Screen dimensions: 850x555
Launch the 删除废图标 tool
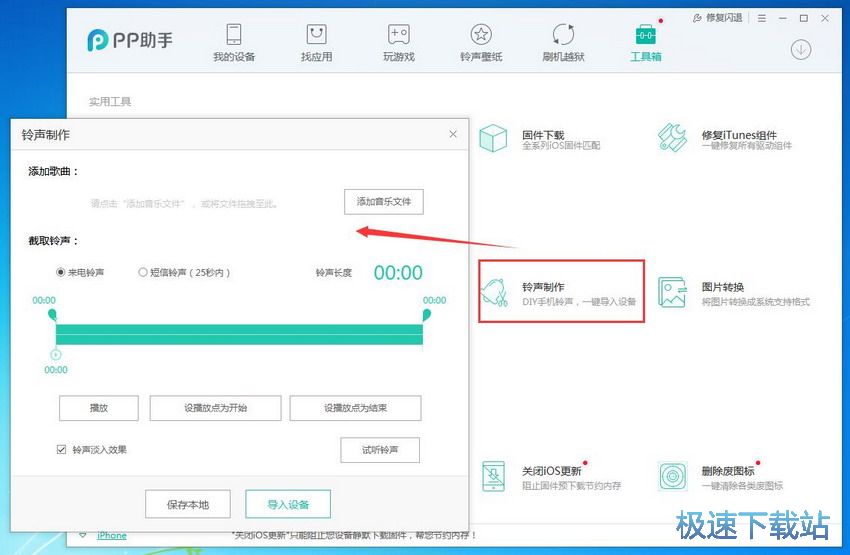(720, 476)
